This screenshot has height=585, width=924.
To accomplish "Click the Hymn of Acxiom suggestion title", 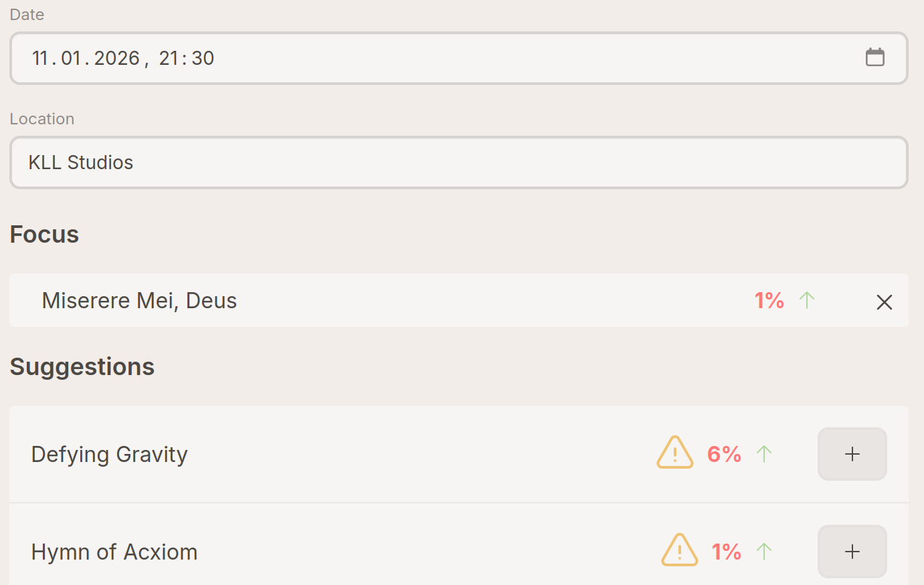I will [114, 552].
